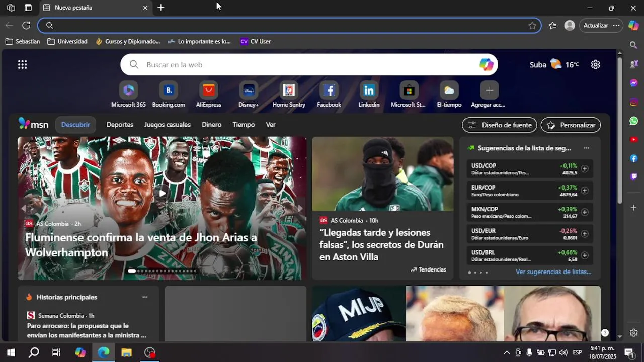The width and height of the screenshot is (644, 362).
Task: Open WhatsApp in the Edge sidebar
Action: (633, 121)
